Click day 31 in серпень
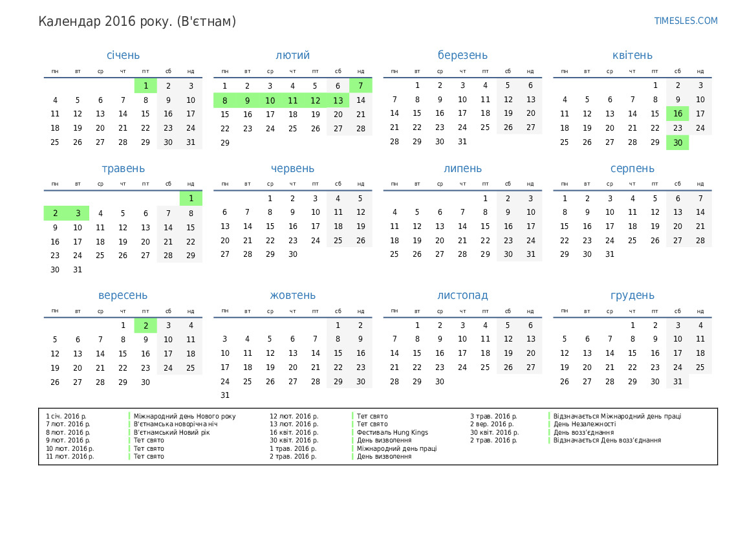This screenshot has width=756, height=535. [609, 254]
